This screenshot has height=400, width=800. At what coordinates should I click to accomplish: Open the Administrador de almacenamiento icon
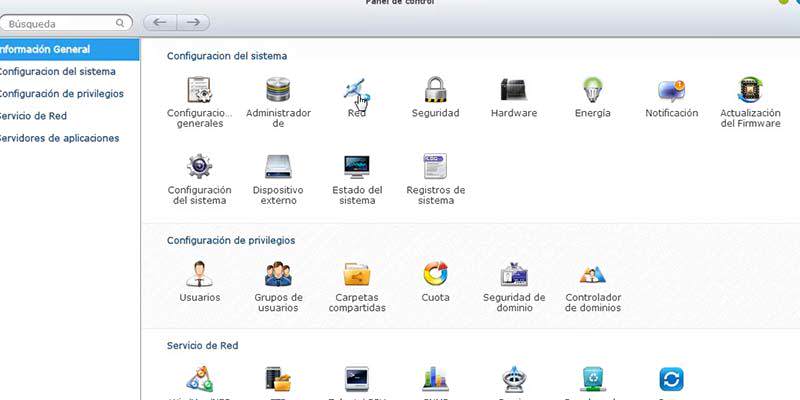pyautogui.click(x=278, y=90)
